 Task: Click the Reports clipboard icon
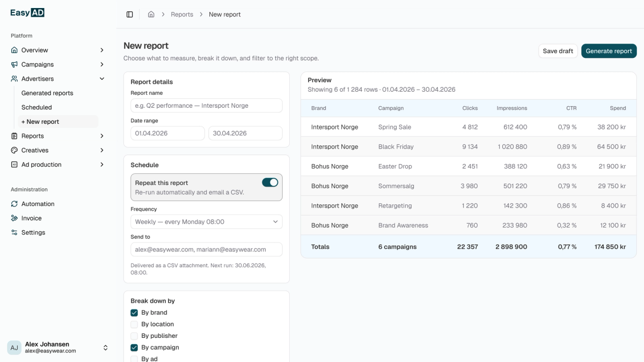[x=14, y=136]
